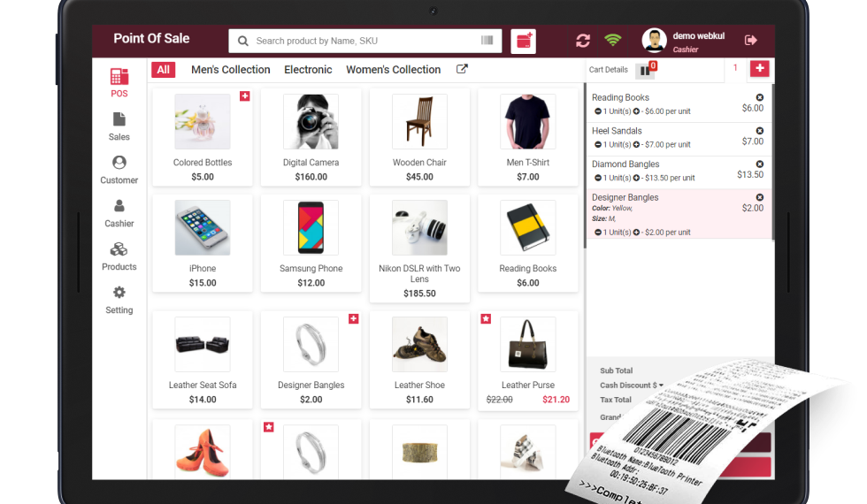This screenshot has height=504, width=867.
Task: Add Samsung Phone to cart
Action: tap(311, 243)
